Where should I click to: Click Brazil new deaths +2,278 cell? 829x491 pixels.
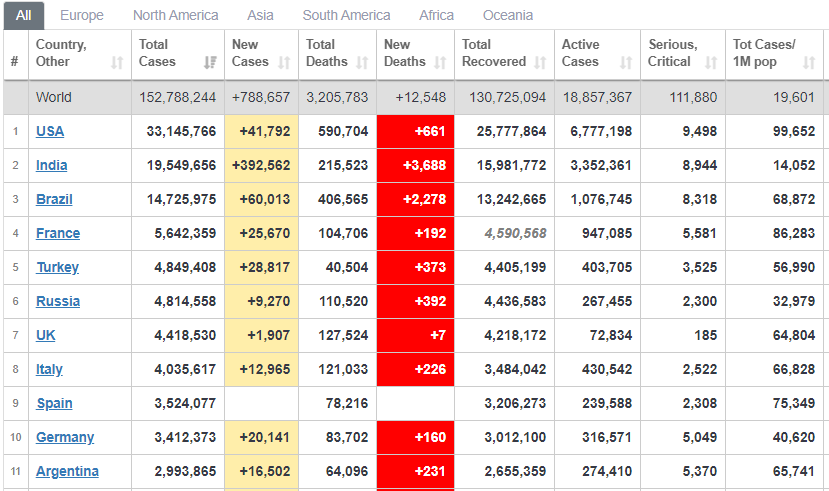point(416,199)
